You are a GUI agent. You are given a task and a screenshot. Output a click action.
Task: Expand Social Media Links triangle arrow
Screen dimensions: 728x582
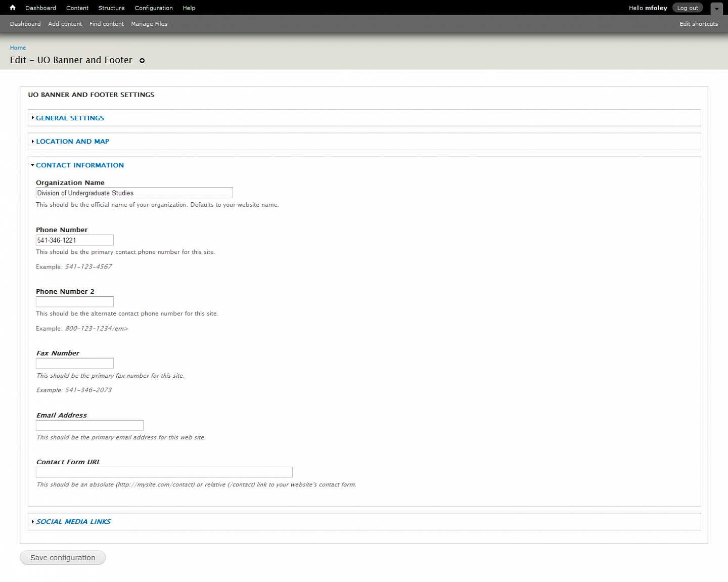(x=32, y=522)
